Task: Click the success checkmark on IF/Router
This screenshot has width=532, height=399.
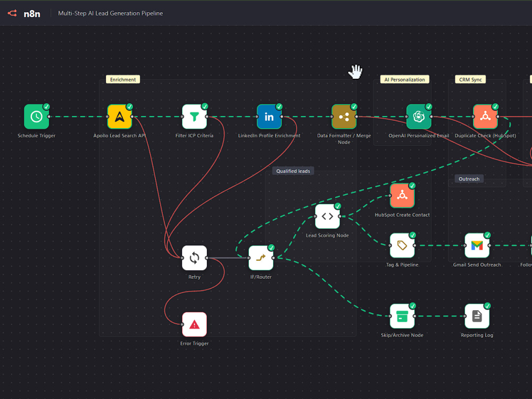Action: point(271,248)
